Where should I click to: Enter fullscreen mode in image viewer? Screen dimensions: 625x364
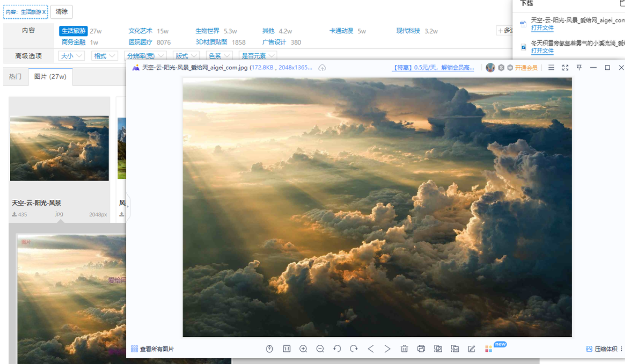565,68
